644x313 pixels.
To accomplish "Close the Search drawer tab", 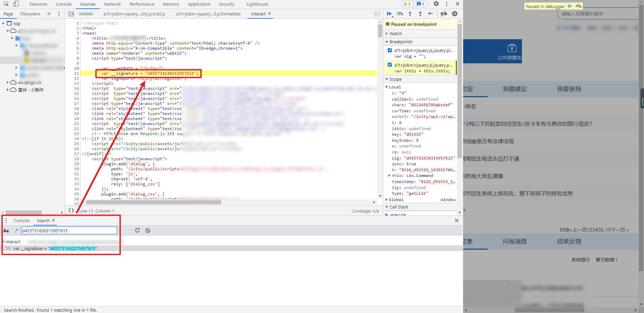I will pyautogui.click(x=53, y=220).
